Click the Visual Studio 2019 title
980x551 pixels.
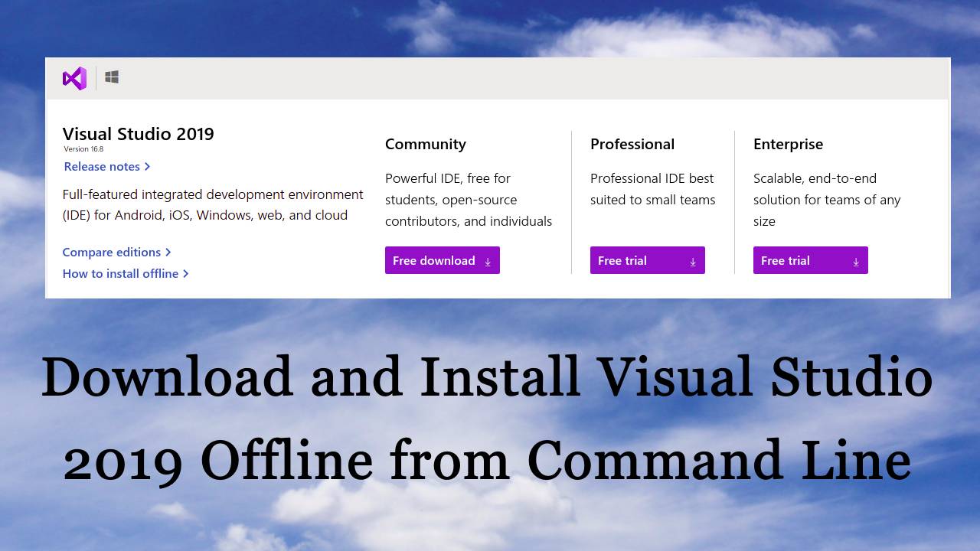point(139,134)
